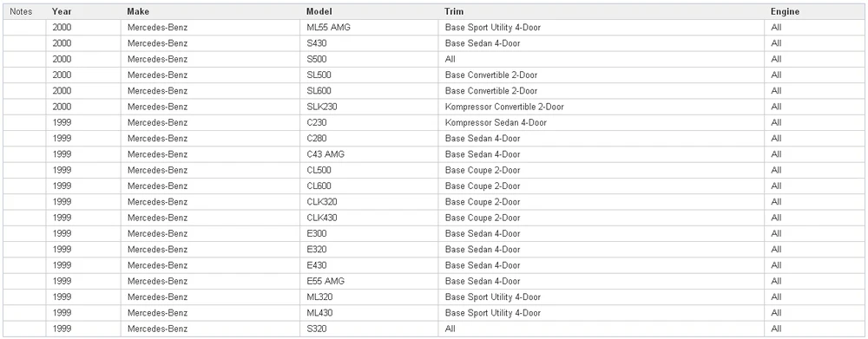Click the E55 AMG model cell
Viewport: 868px width, 339px height.
click(369, 282)
